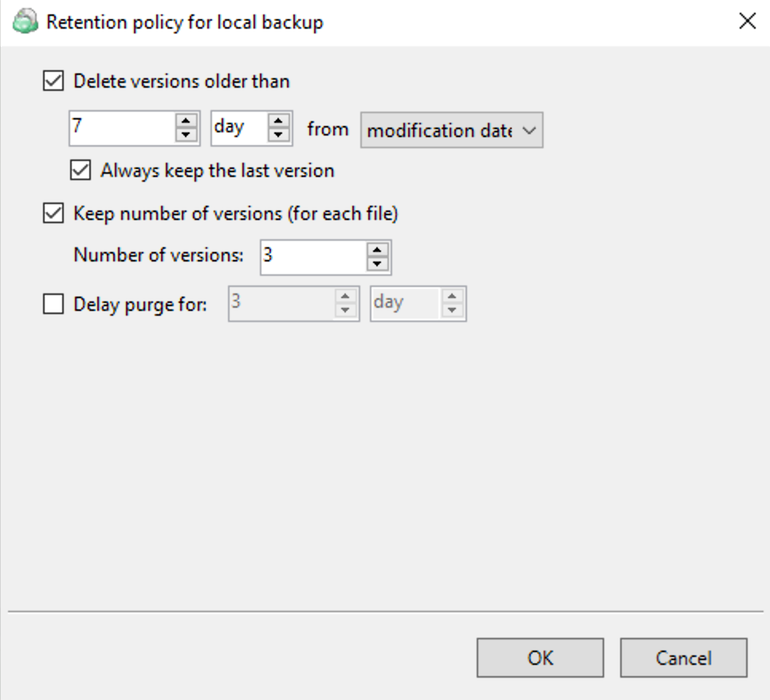Disable Keep number of versions checkbox
770x700 pixels.
(x=53, y=214)
